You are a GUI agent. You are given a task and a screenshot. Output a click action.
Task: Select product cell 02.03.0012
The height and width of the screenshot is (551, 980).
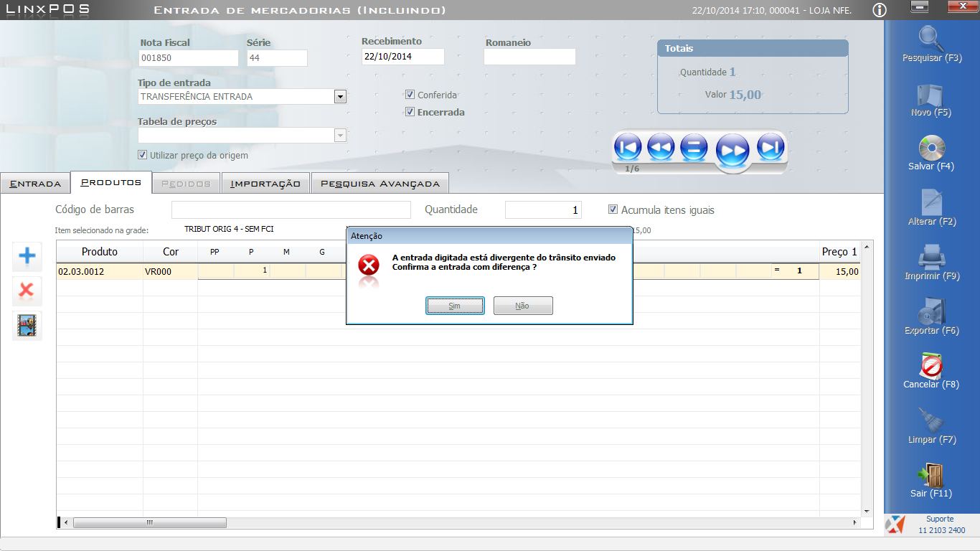click(100, 272)
